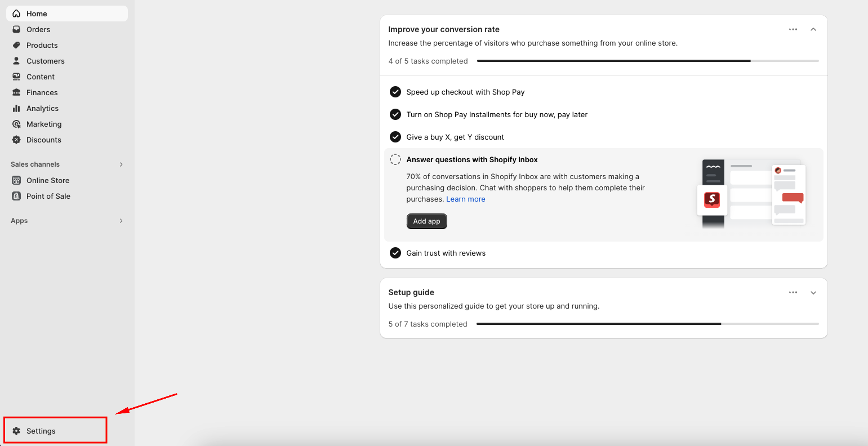Click the Finances bank icon
This screenshot has width=868, height=446.
[16, 92]
